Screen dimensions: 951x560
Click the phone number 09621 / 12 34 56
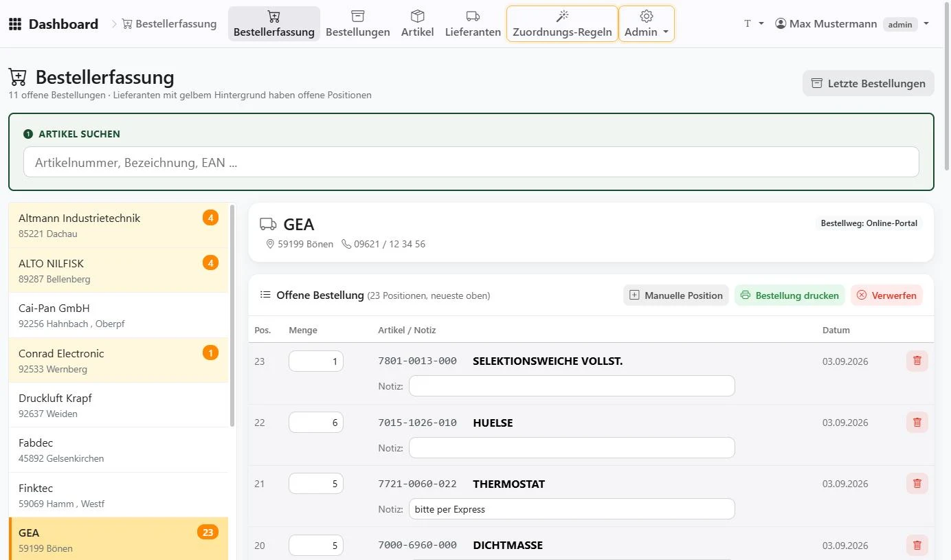tap(390, 244)
